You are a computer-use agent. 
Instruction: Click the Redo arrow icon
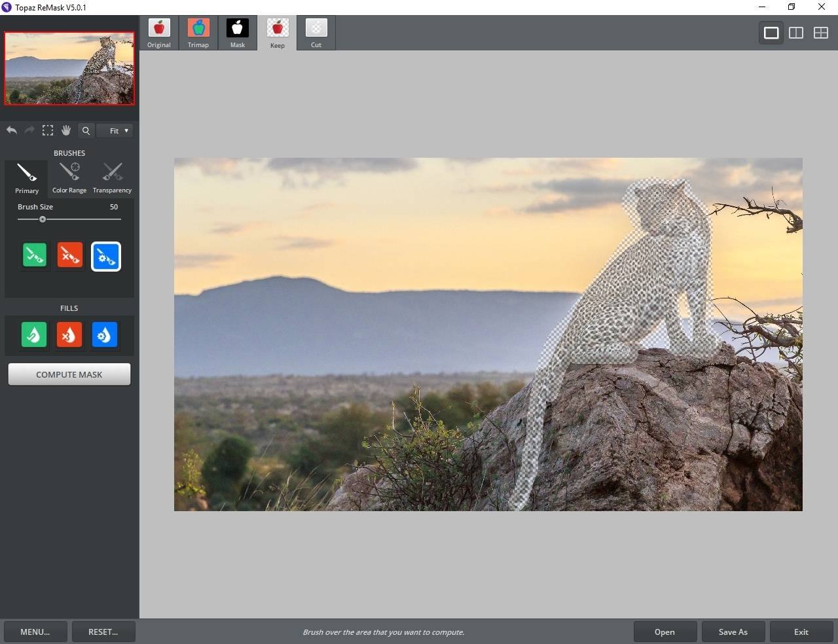[29, 130]
